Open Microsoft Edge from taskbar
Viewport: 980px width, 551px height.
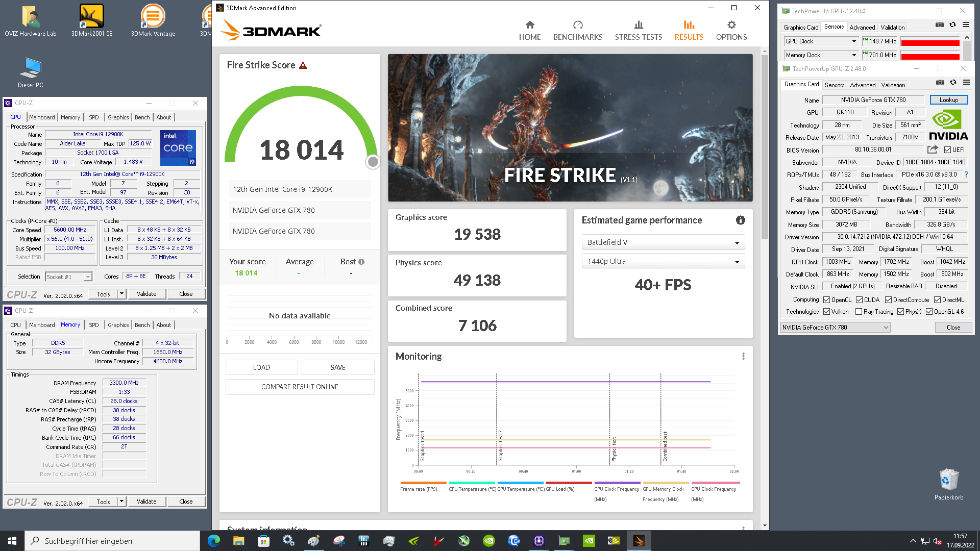(214, 541)
